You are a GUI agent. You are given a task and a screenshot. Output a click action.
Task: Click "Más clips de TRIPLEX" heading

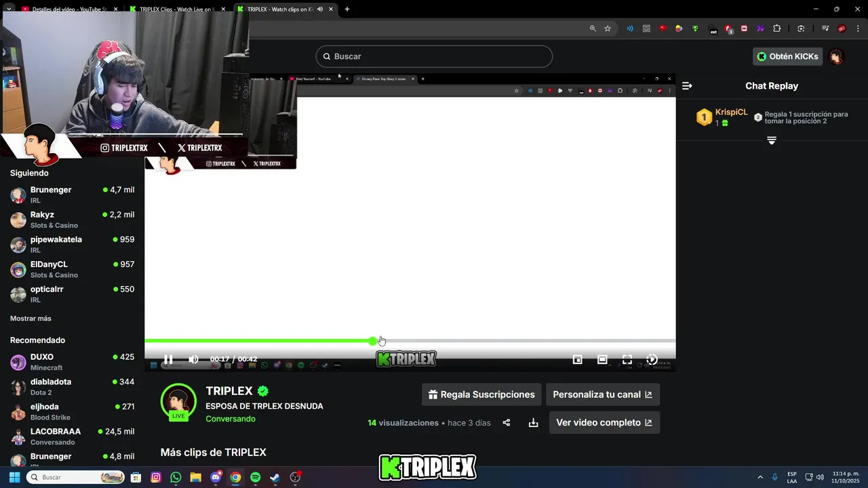(x=214, y=452)
